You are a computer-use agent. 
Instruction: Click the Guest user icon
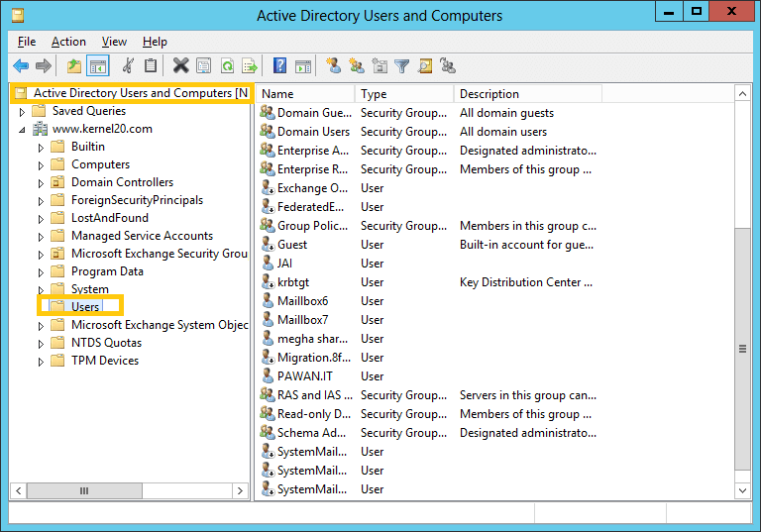coord(268,244)
